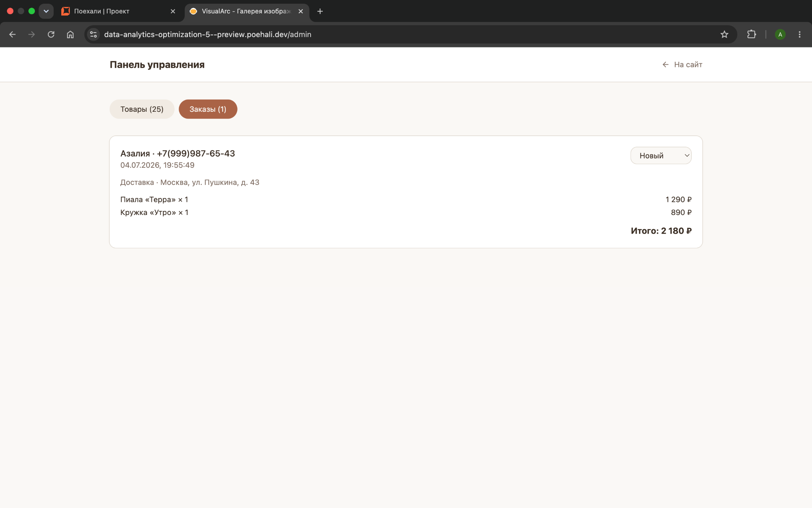The width and height of the screenshot is (812, 508).
Task: View site information icon in address bar
Action: pos(93,35)
